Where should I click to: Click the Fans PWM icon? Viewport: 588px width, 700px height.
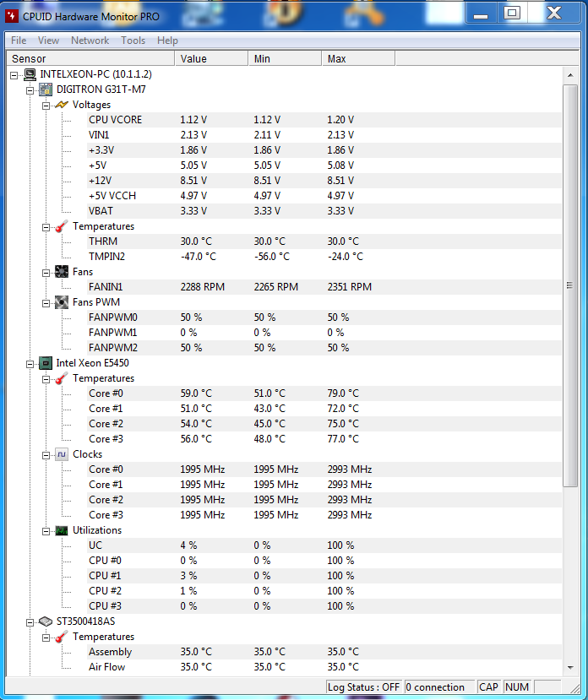(x=62, y=302)
